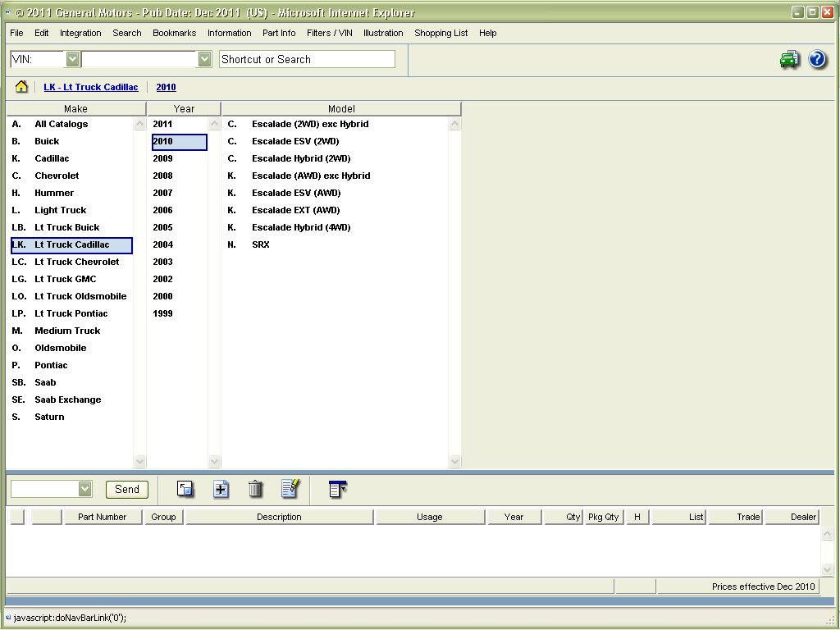Viewport: 840px width, 630px height.
Task: Open the blue help question mark icon
Action: tap(817, 59)
